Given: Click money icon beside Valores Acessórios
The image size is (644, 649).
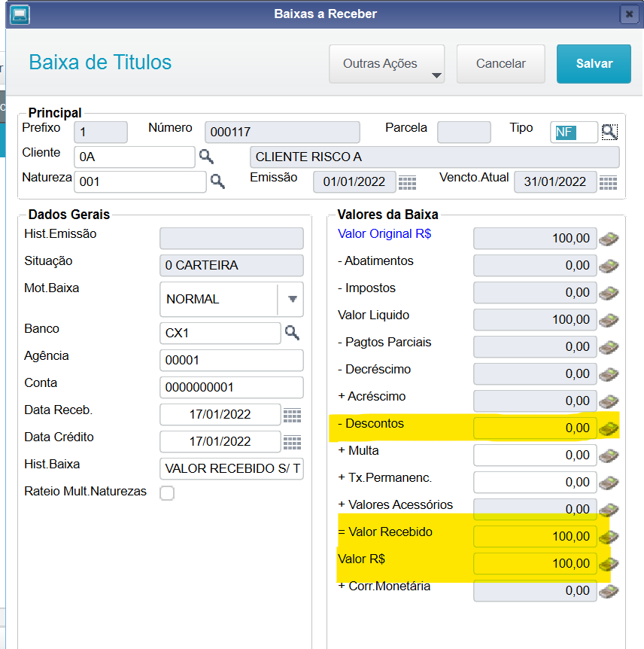Looking at the screenshot, I should click(x=609, y=510).
